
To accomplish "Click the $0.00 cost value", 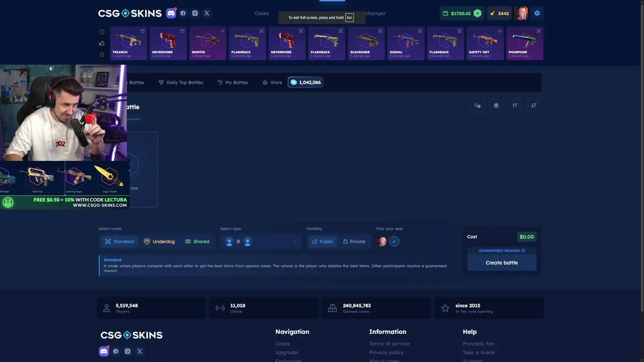I will [x=527, y=237].
